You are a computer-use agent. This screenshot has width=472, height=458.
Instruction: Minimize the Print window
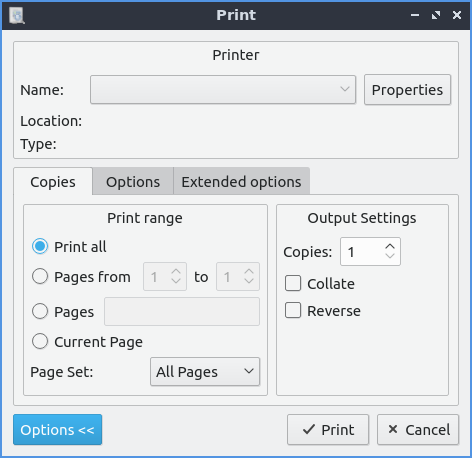pos(415,15)
